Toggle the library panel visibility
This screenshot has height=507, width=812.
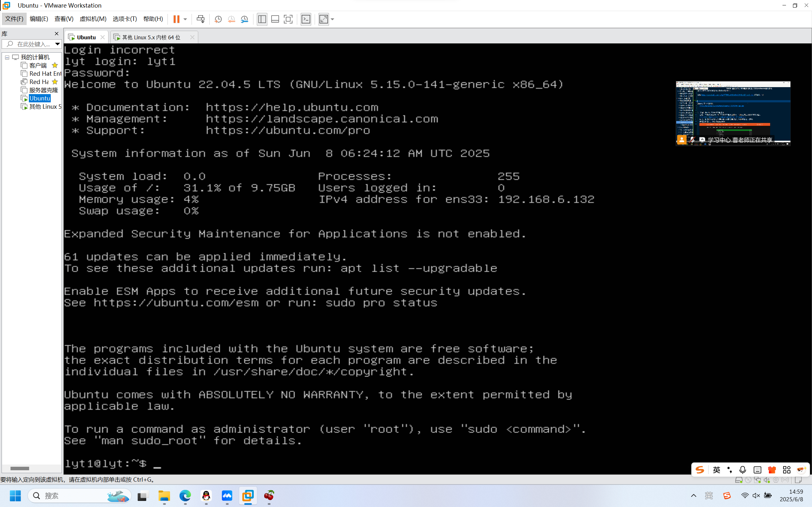coord(262,19)
